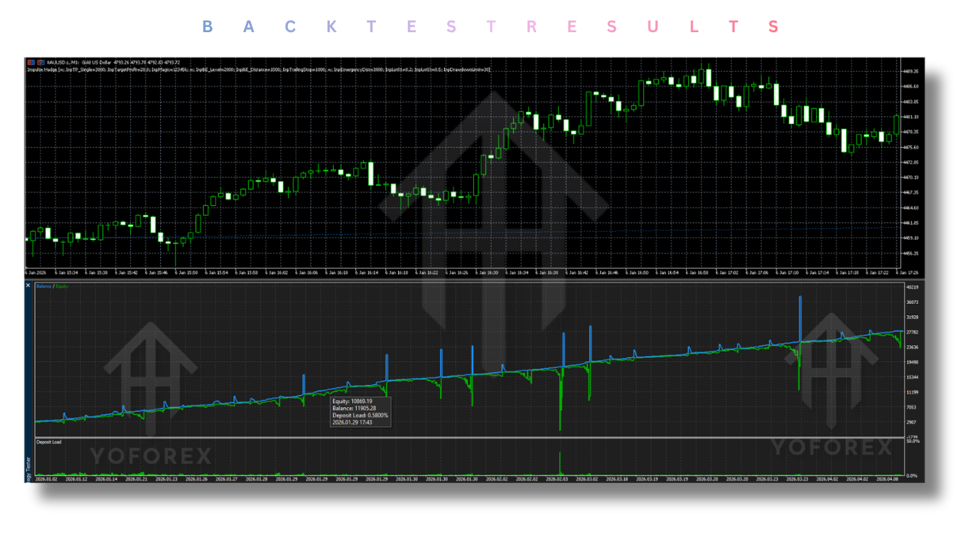Click the BACKTEST RESULTS heading

click(490, 27)
